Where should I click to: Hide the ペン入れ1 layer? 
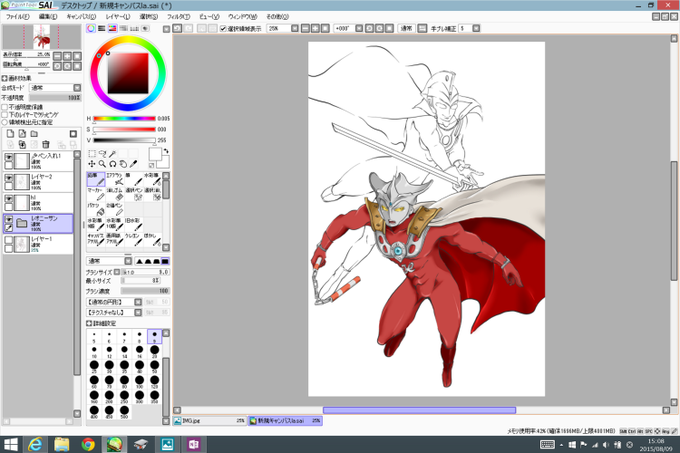(8, 157)
